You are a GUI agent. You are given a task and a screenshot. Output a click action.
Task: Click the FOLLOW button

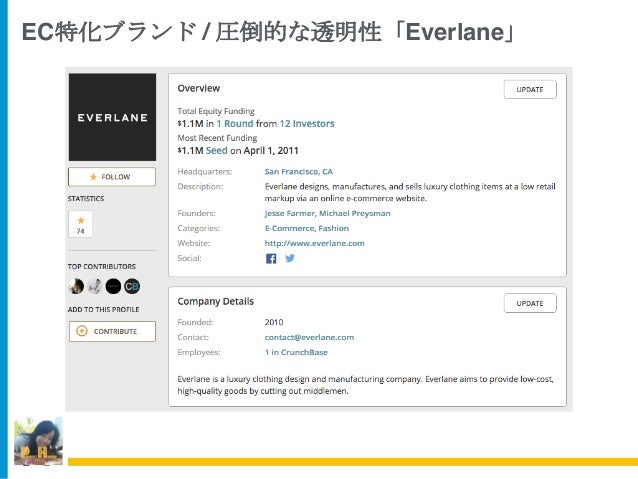[112, 177]
